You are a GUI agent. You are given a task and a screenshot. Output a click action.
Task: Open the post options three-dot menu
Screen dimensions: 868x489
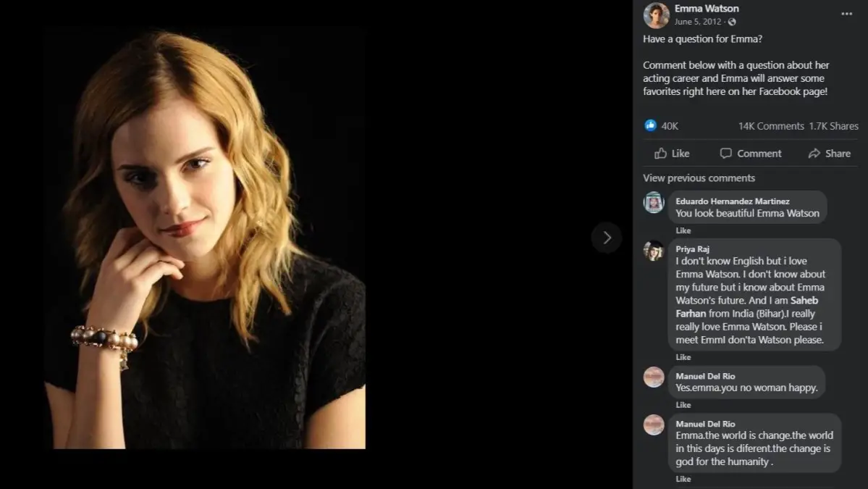click(x=846, y=14)
